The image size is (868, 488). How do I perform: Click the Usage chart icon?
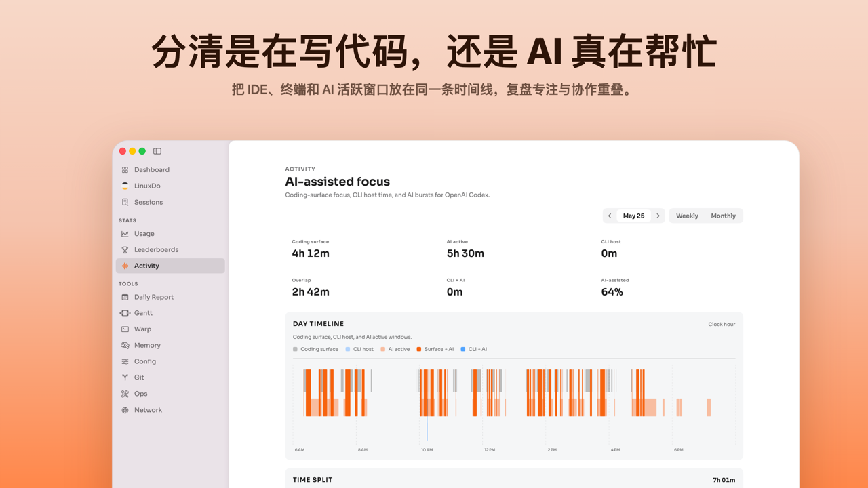point(125,234)
